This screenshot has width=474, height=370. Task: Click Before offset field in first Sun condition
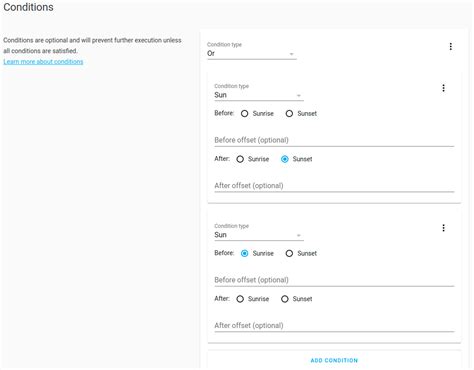coord(334,140)
